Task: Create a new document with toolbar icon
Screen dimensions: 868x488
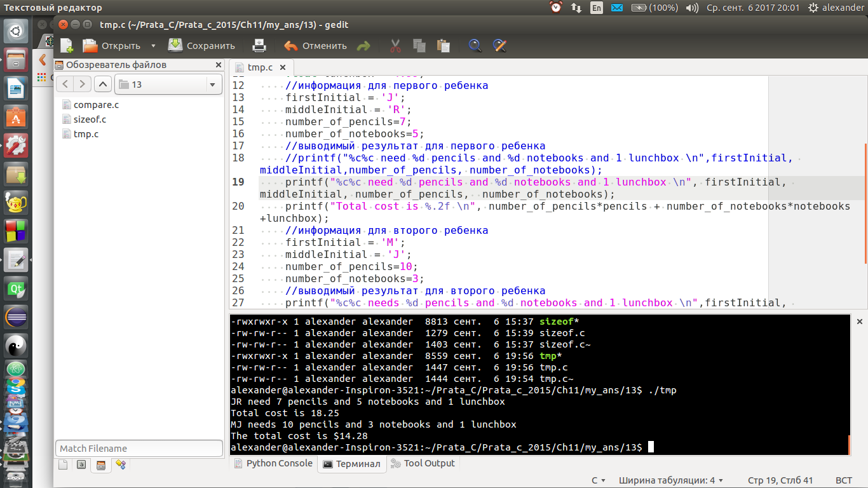Action: coord(66,46)
